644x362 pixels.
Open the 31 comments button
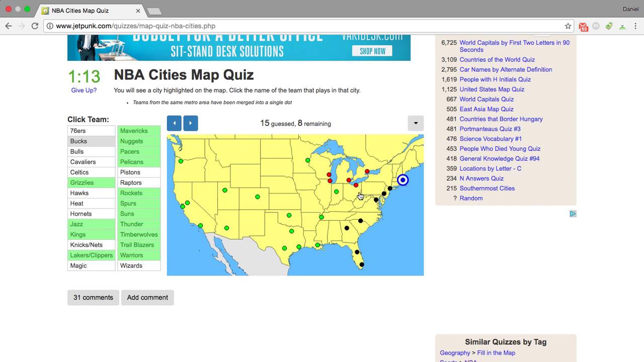click(93, 298)
